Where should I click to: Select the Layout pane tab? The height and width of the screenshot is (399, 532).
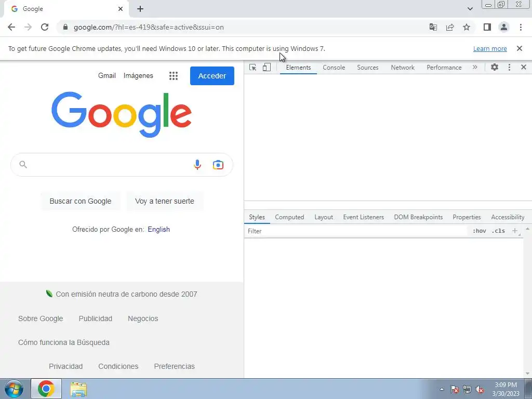(324, 217)
